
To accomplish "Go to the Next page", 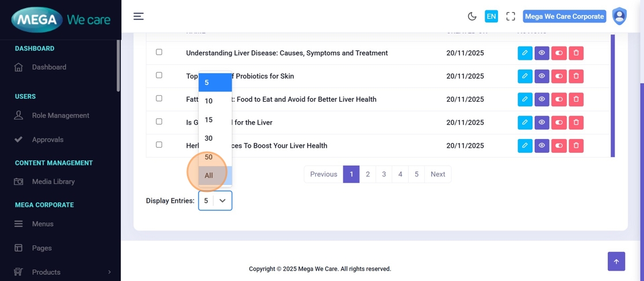I will point(438,174).
